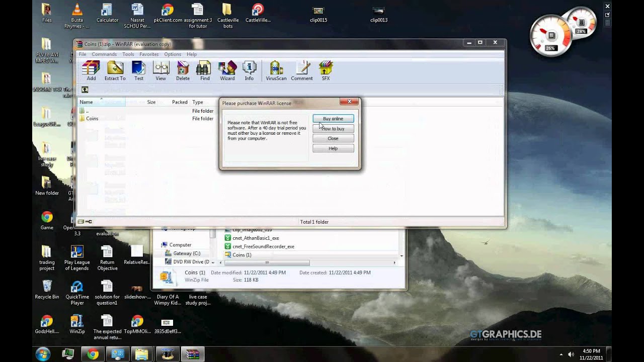
Task: Run the VirusScan toolbar icon
Action: click(276, 70)
